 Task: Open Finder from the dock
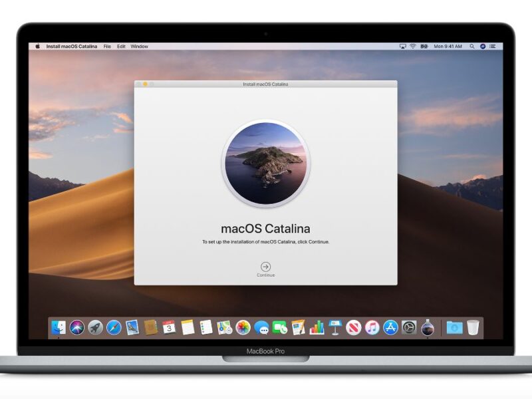click(x=59, y=328)
